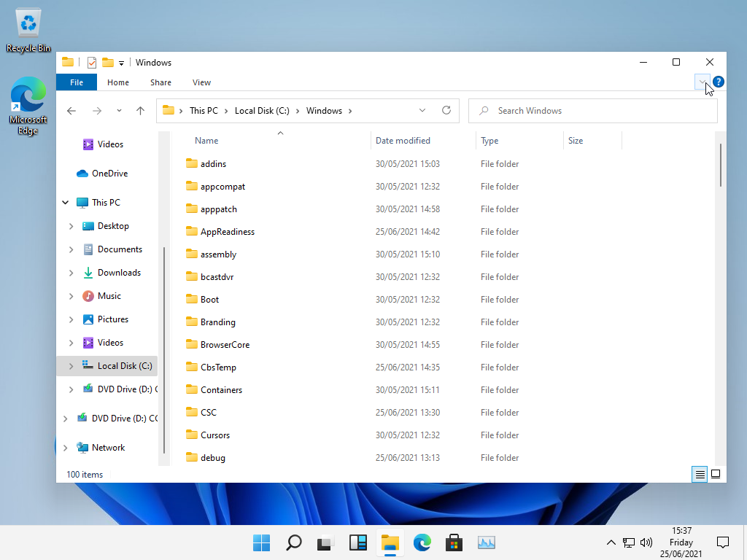
Task: Sort by the Date modified column
Action: (403, 141)
